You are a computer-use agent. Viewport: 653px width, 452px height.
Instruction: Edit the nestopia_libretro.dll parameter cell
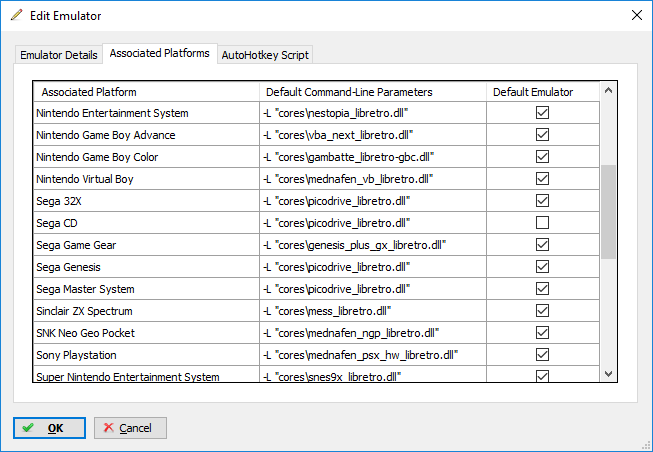click(x=373, y=113)
